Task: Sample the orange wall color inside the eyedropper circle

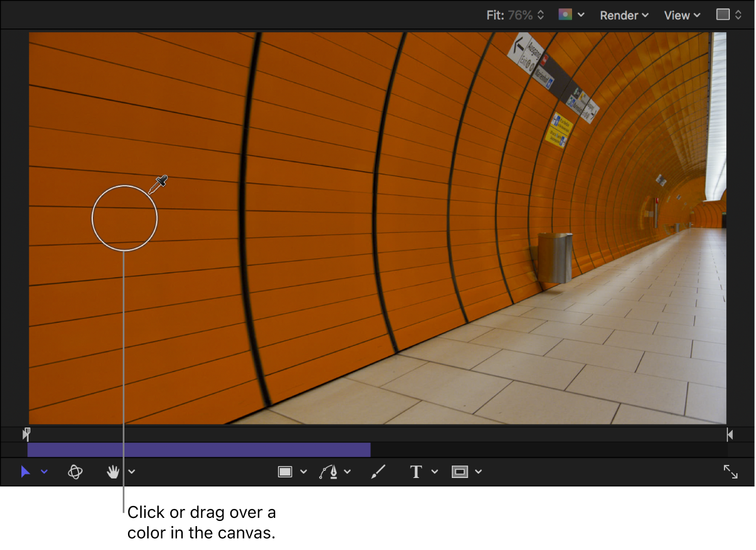Action: (124, 218)
